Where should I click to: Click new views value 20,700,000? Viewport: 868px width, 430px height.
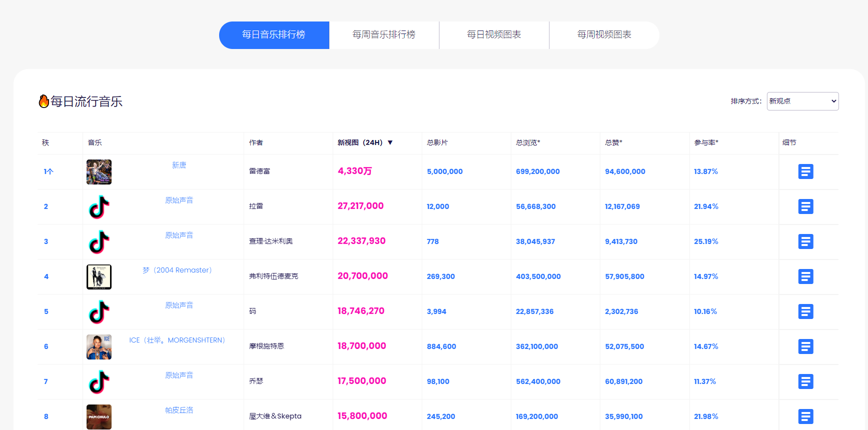[x=363, y=276]
